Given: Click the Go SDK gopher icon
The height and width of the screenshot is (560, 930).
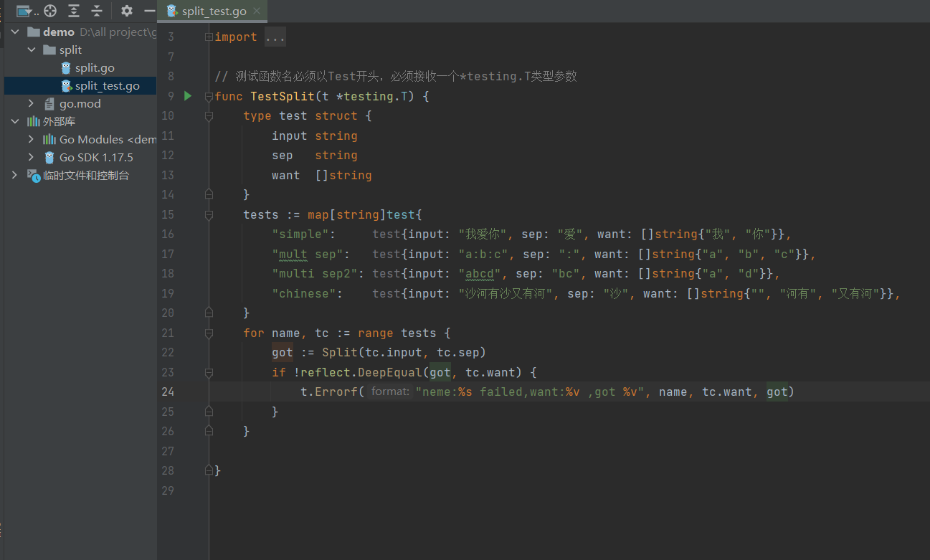Looking at the screenshot, I should [x=49, y=157].
